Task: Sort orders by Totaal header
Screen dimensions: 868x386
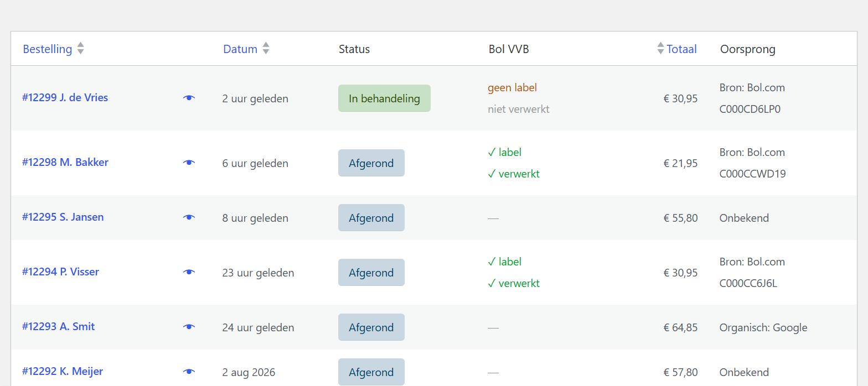Action: tap(681, 49)
